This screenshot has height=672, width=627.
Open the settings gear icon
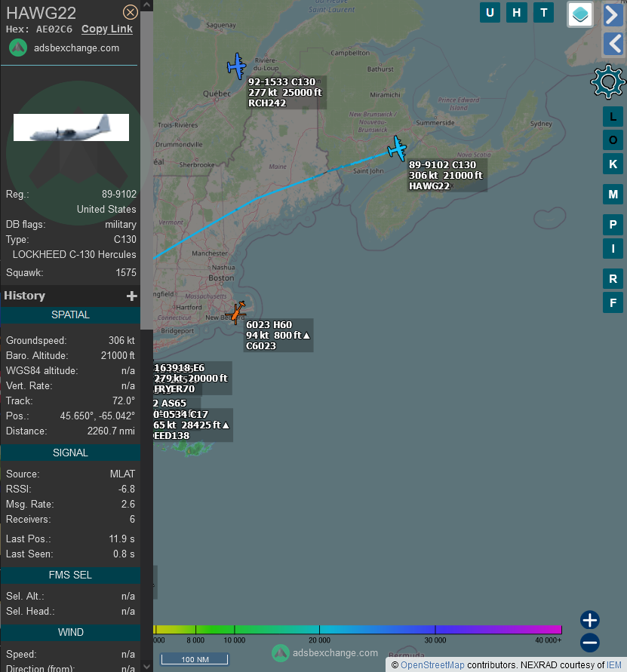[x=608, y=81]
